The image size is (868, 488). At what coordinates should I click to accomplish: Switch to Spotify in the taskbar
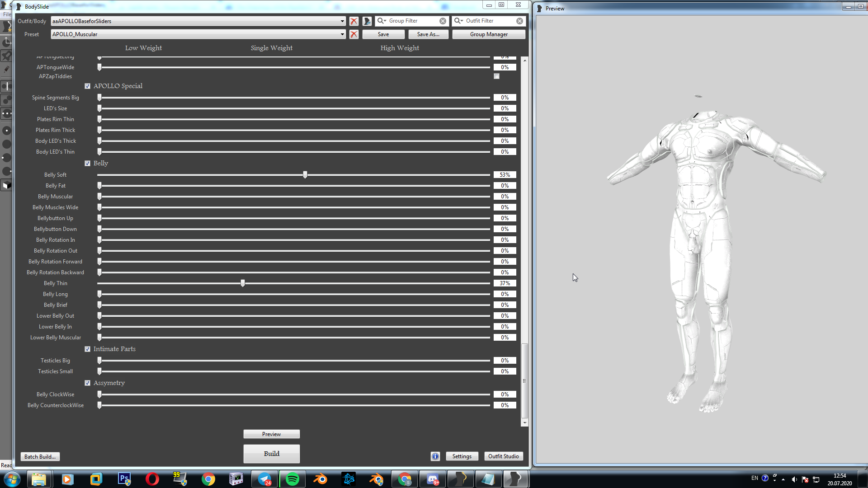coord(292,479)
